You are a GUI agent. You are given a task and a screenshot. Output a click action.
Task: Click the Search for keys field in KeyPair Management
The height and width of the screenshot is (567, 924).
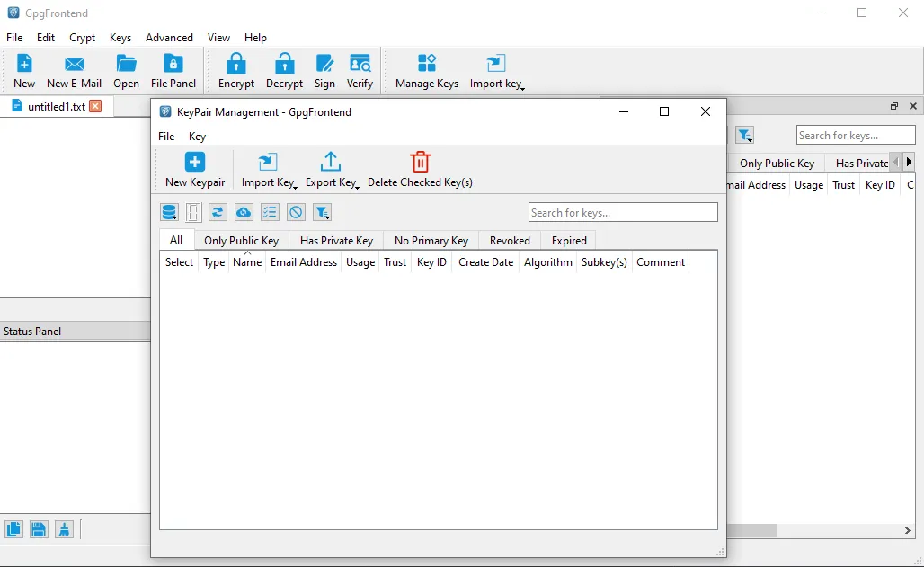pyautogui.click(x=622, y=213)
